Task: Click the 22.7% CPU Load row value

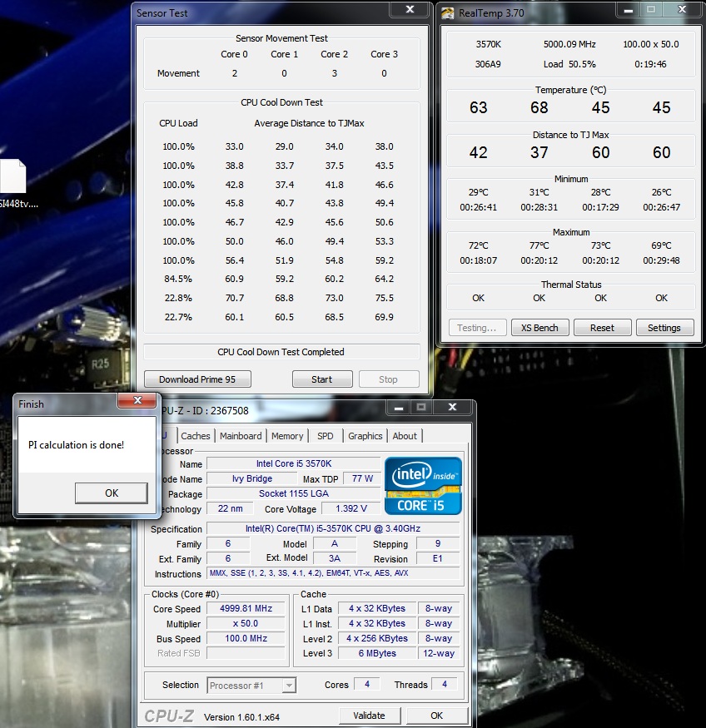Action: click(x=178, y=317)
